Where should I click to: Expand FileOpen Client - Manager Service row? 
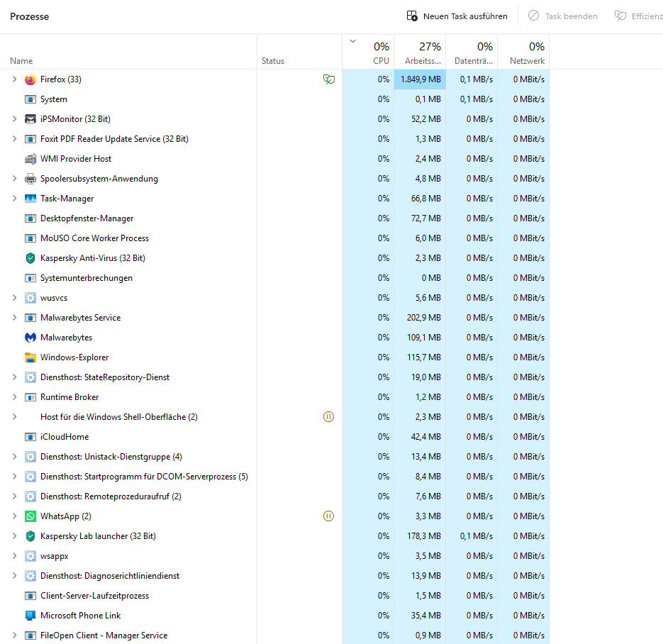(x=14, y=635)
